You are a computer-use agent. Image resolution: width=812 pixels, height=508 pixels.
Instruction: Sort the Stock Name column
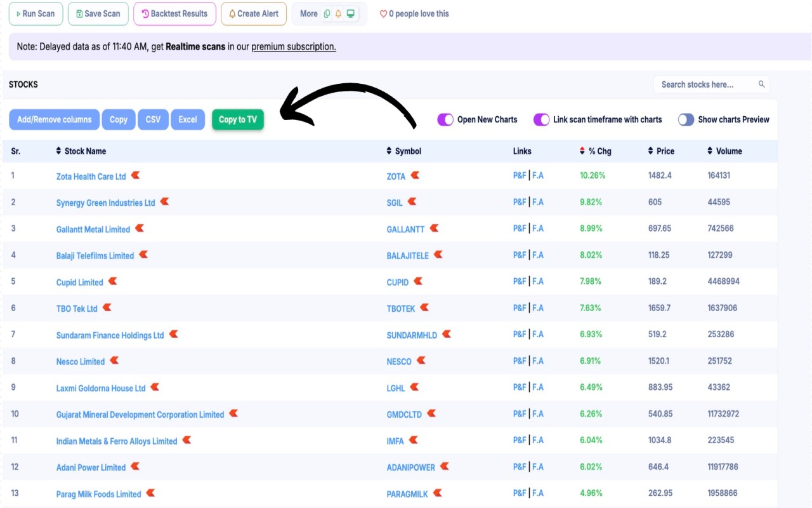coord(57,150)
